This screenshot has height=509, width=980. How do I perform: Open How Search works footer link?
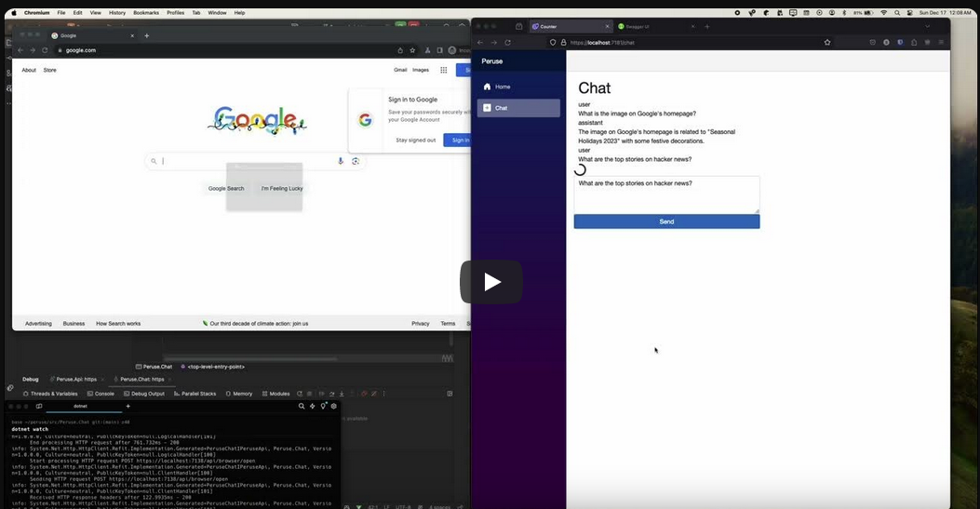point(118,324)
